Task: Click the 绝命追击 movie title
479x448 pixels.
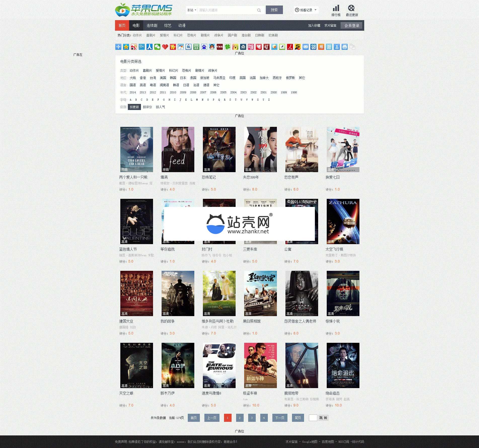Action: click(x=333, y=393)
